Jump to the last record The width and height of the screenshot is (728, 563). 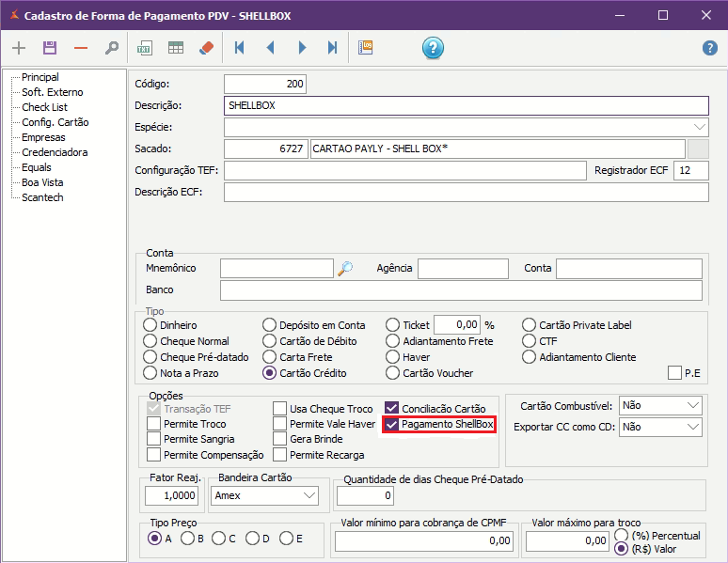tap(332, 48)
